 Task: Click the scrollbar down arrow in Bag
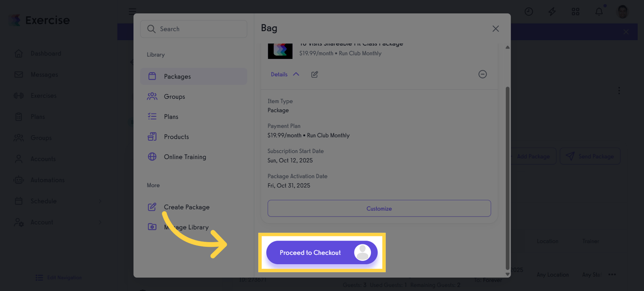tap(507, 274)
